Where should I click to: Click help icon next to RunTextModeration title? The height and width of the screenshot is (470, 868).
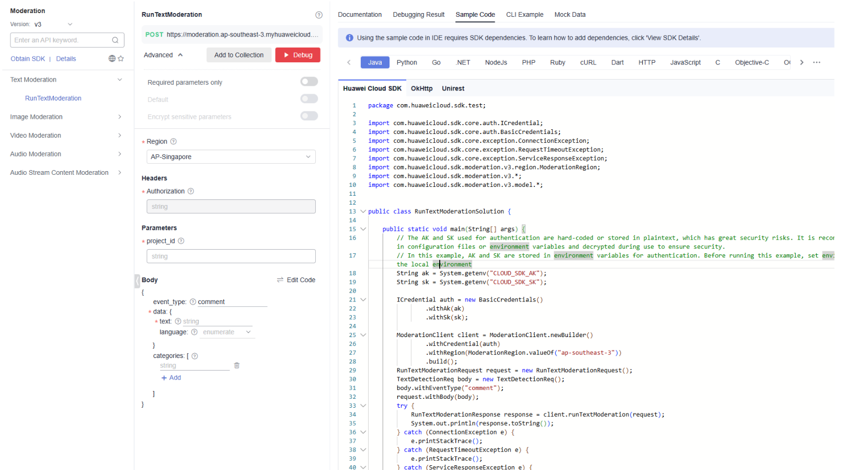319,15
